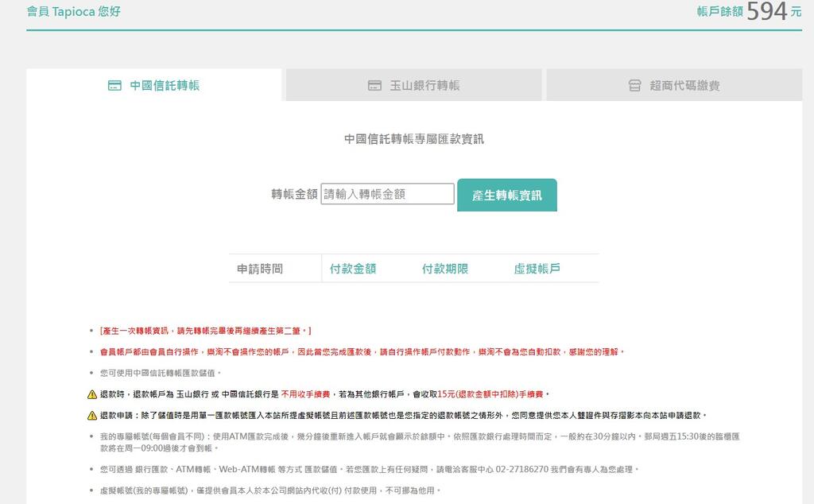Click the 您可使用中國信託轉帳匯款儲值 line

coord(161,373)
